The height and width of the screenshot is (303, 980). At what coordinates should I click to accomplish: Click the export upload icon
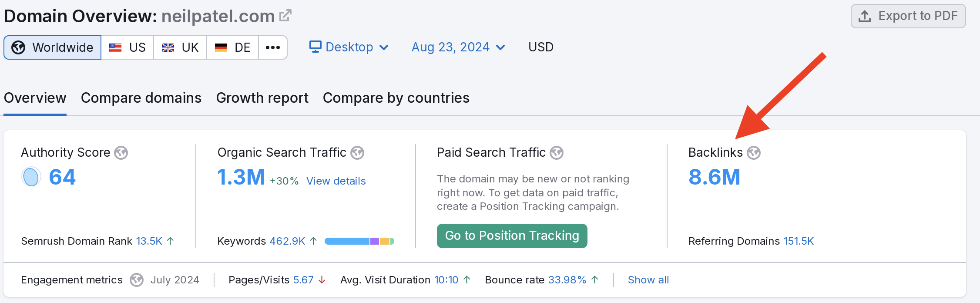pyautogui.click(x=865, y=16)
